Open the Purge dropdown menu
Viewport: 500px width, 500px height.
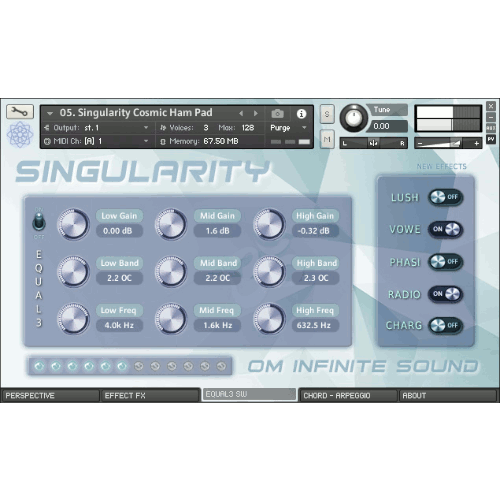tap(304, 128)
